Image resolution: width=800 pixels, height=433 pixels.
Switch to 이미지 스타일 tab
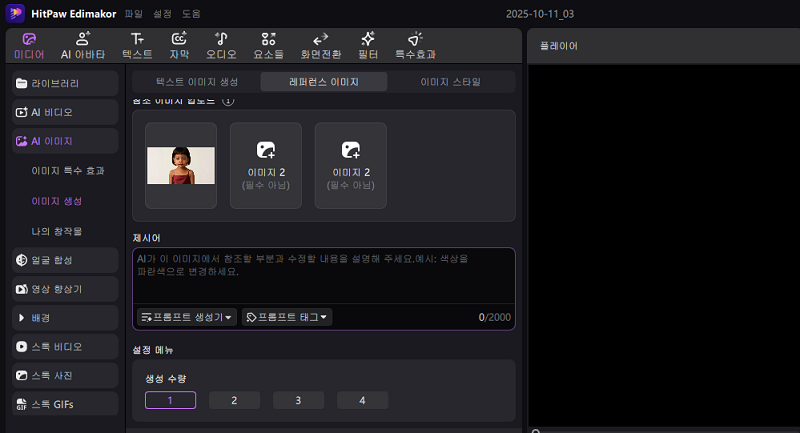(x=451, y=82)
